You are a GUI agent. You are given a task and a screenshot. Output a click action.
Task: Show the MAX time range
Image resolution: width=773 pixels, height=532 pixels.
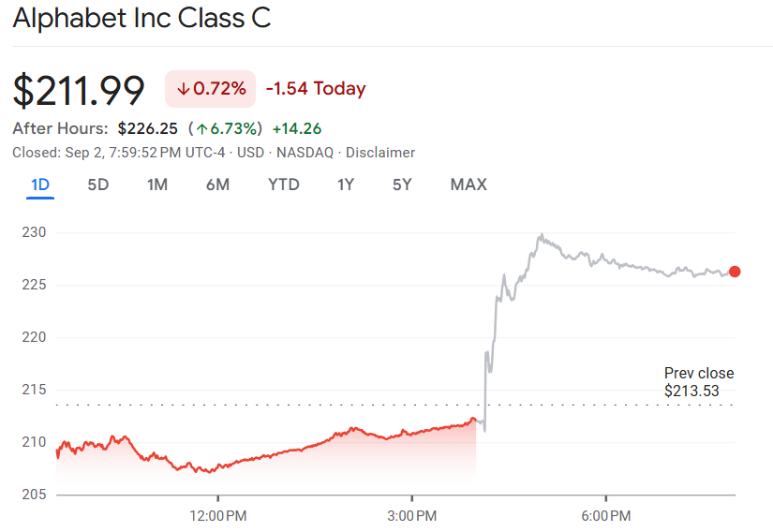468,185
